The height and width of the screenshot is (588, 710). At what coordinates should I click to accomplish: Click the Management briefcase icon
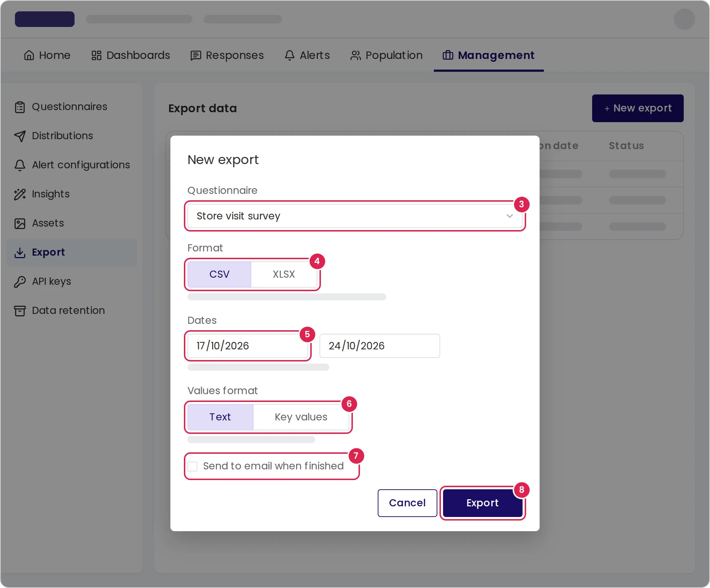[x=448, y=55]
